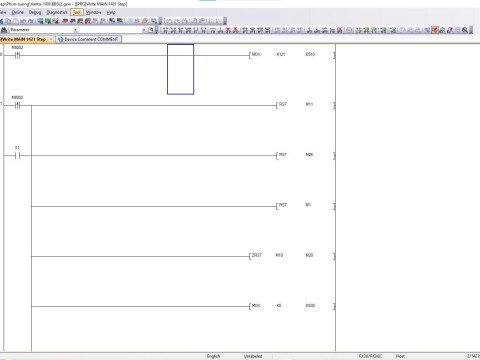The image size is (480, 360).
Task: Draw a vertical line (sF9) in ladder
Action: click(x=220, y=30)
